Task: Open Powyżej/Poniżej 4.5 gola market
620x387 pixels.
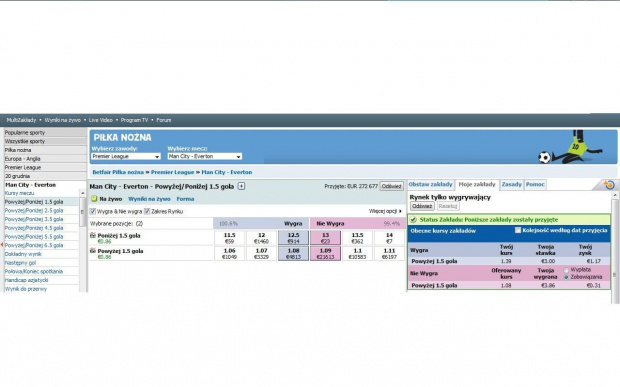Action: (x=34, y=228)
